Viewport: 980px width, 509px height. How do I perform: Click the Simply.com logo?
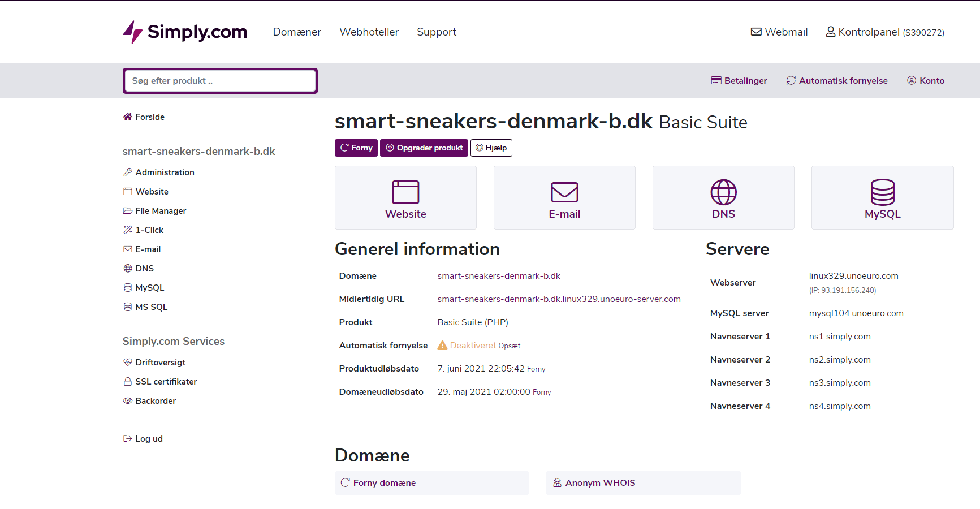click(x=185, y=32)
